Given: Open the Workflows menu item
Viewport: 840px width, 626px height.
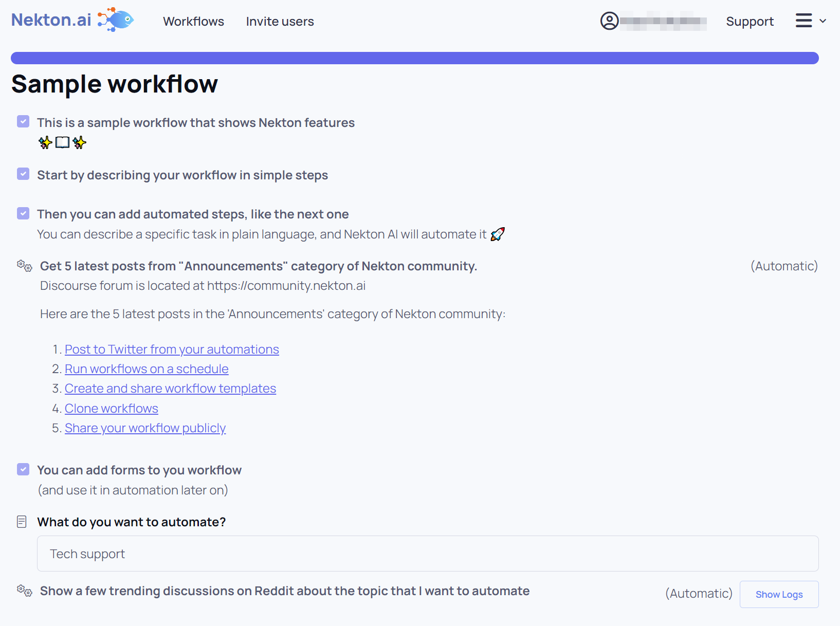Looking at the screenshot, I should pos(193,22).
